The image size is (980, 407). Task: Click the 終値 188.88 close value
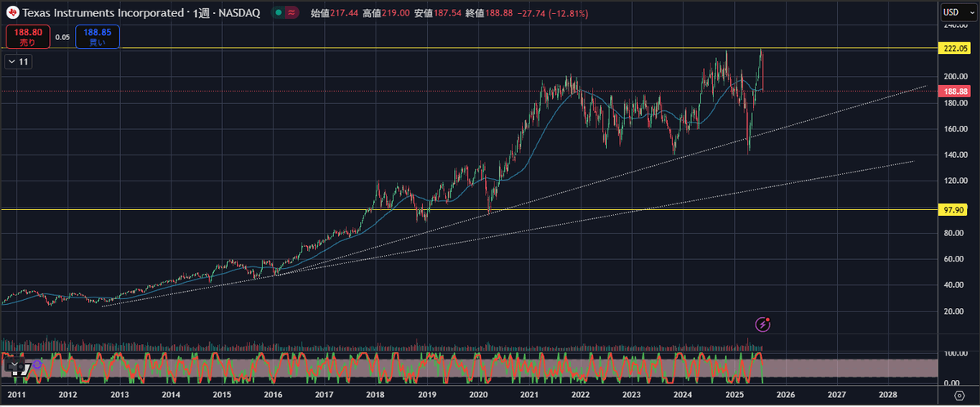[x=488, y=13]
